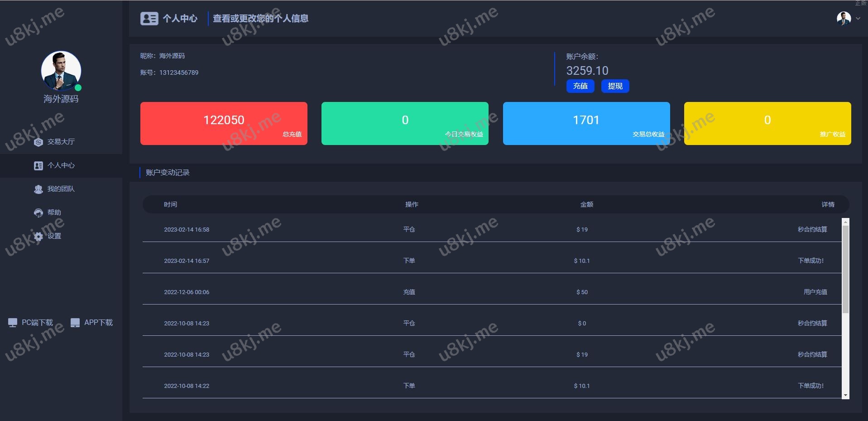The image size is (868, 421).
Task: Expand the chevron beside top-right avatar
Action: tap(858, 19)
